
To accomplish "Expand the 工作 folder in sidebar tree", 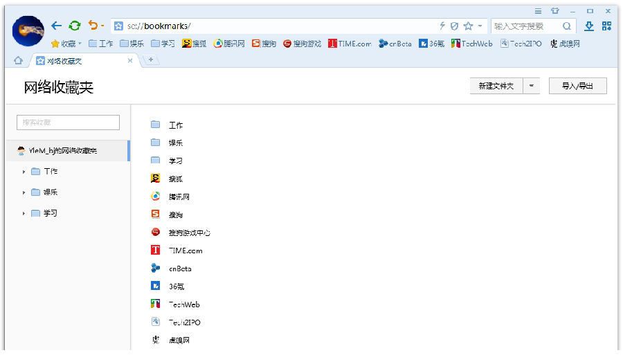I will point(24,172).
